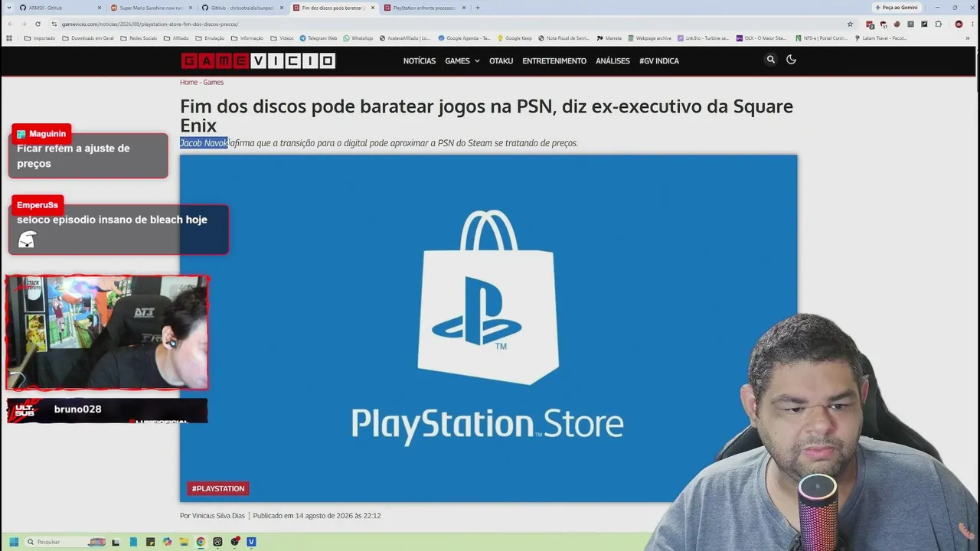Open the Vídeos bookmarks folder
The height and width of the screenshot is (551, 980).
282,38
